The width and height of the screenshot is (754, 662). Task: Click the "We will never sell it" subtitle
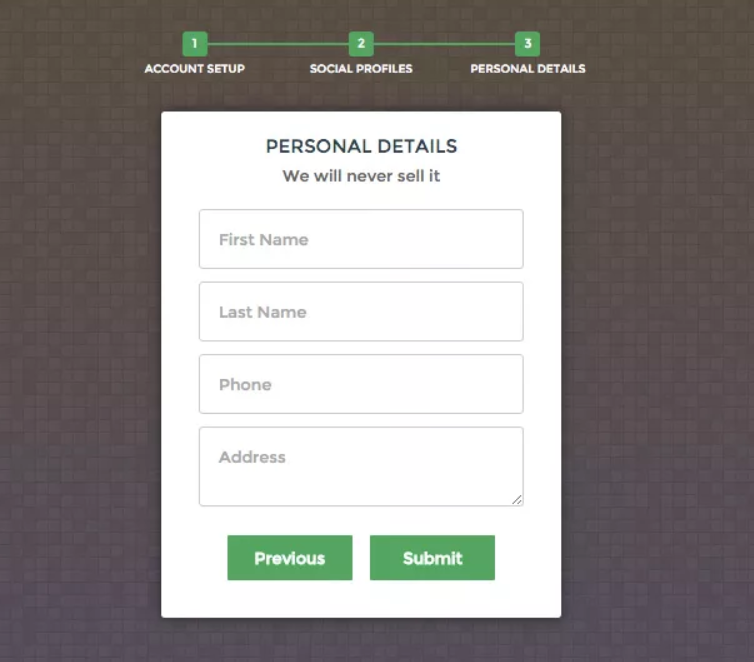(361, 176)
